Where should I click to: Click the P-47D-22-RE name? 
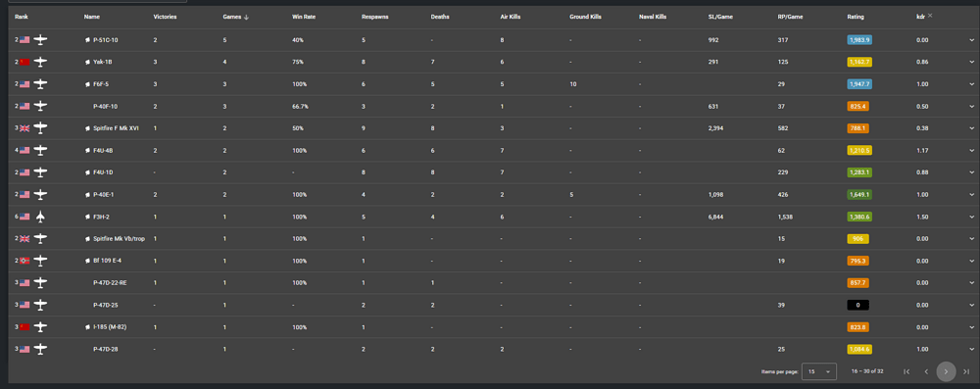110,283
